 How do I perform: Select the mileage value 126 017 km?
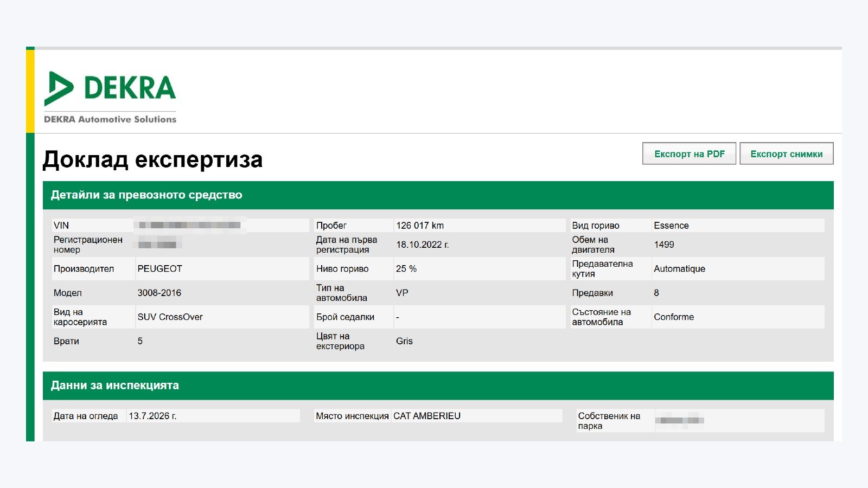point(420,226)
